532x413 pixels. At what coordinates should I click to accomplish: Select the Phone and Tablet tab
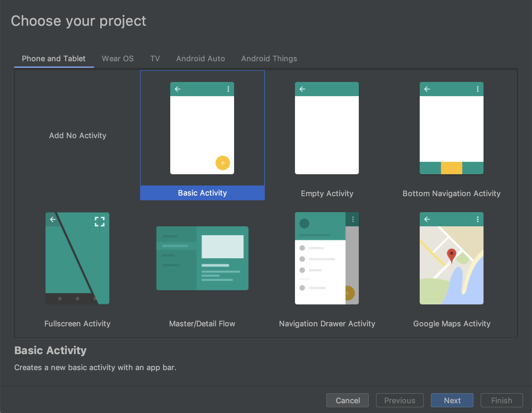pyautogui.click(x=53, y=58)
